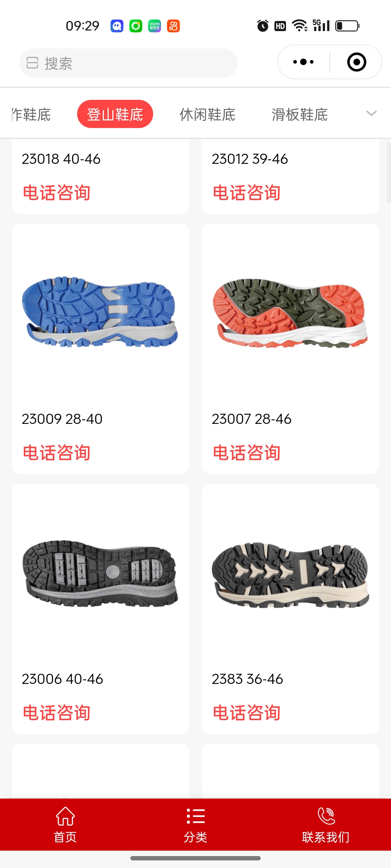Open 分类 category list icon

coord(195,816)
